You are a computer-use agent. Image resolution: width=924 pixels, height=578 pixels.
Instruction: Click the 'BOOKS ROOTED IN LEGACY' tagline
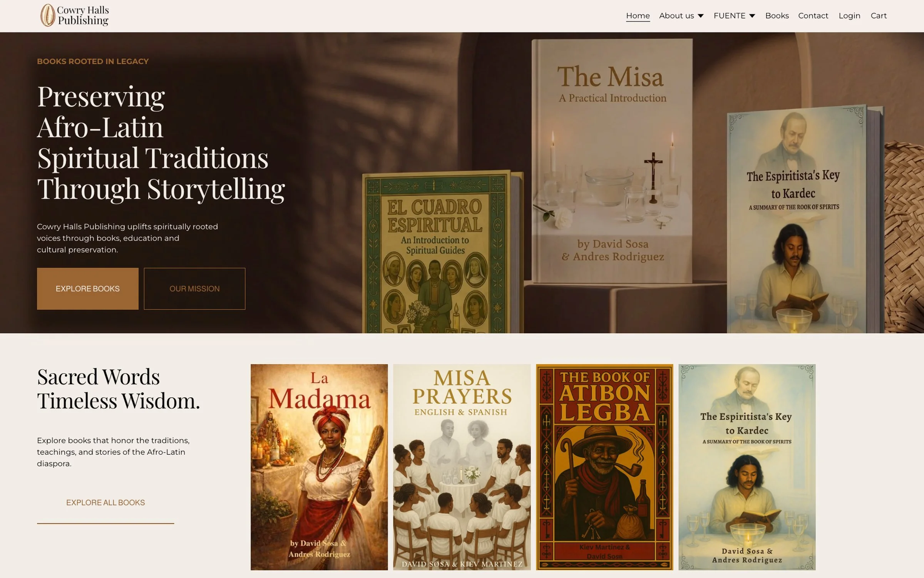(93, 61)
